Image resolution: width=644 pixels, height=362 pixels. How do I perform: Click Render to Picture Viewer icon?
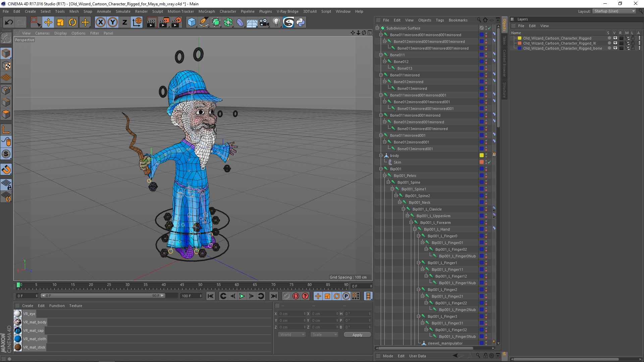tap(164, 22)
